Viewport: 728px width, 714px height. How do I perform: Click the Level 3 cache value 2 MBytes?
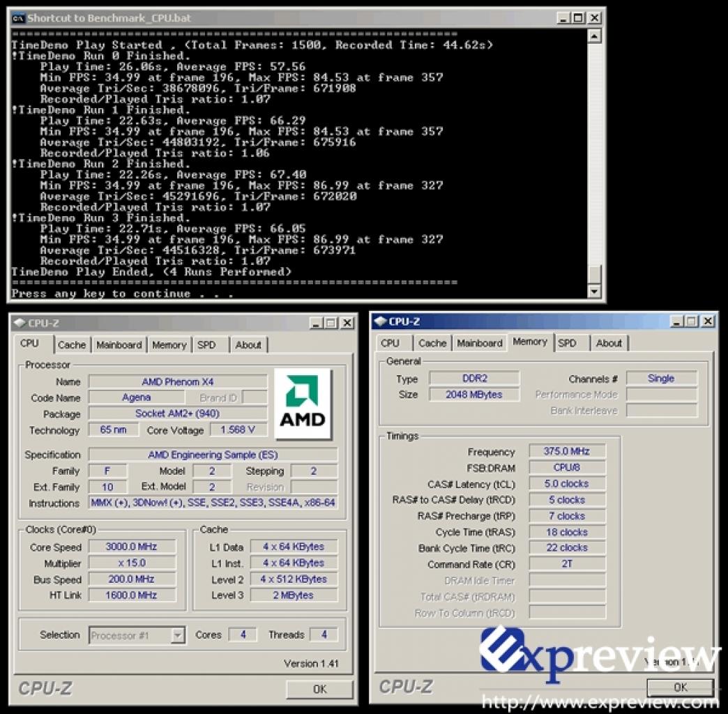click(294, 595)
